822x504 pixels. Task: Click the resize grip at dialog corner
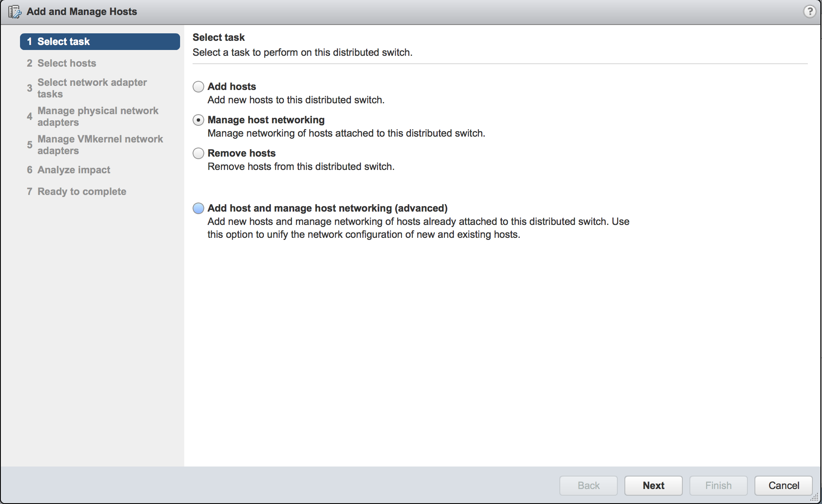pyautogui.click(x=814, y=497)
